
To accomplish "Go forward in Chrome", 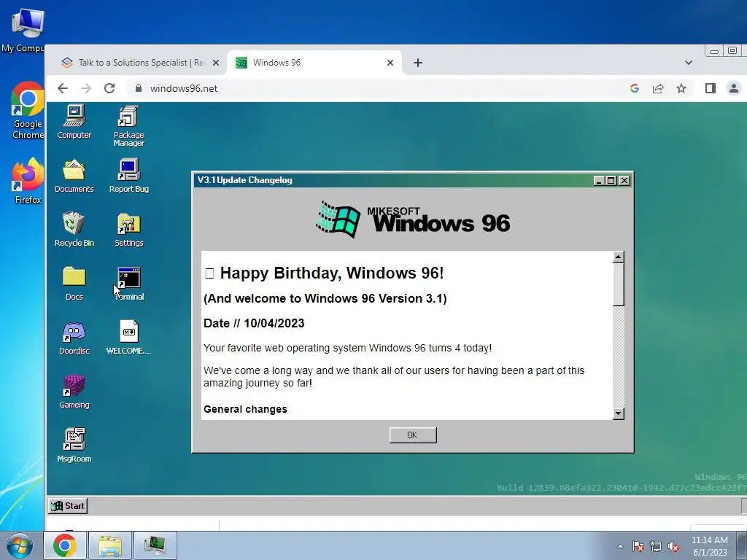I will [x=86, y=88].
